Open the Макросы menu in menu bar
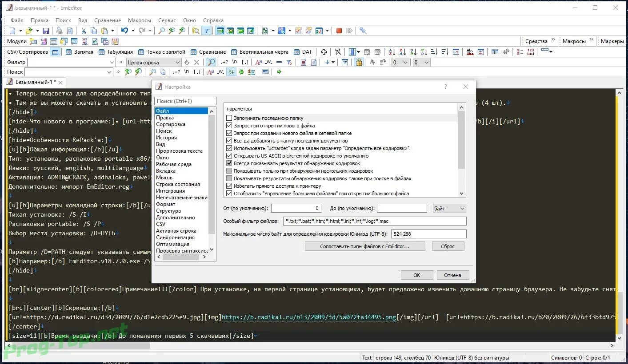This screenshot has height=364, width=628. [140, 20]
